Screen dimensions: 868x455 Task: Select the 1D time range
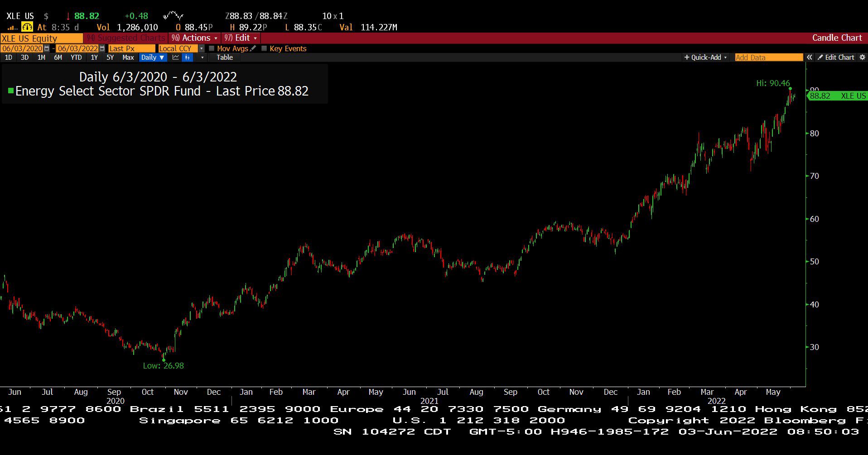[9, 57]
